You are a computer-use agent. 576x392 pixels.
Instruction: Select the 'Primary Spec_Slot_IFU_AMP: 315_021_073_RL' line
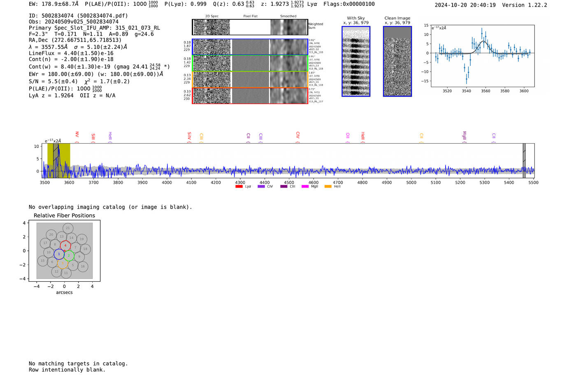[x=94, y=28]
